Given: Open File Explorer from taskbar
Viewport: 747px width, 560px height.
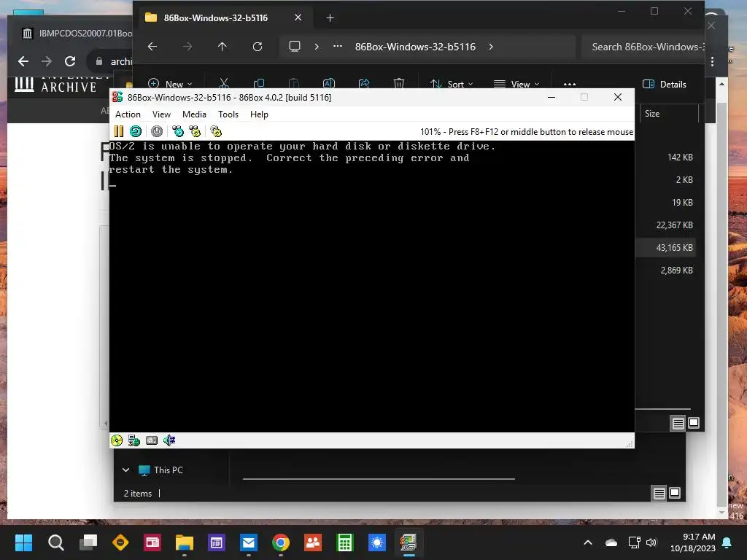Looking at the screenshot, I should tap(185, 542).
